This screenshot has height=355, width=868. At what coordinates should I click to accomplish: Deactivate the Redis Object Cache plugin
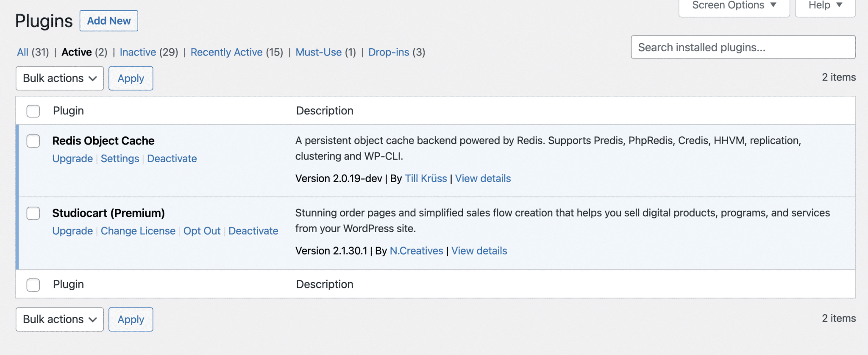(x=172, y=158)
